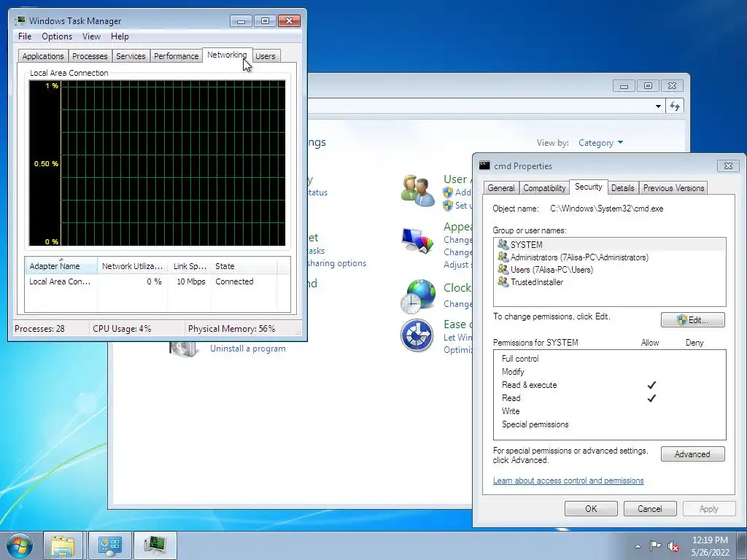Click Cancel in cmd Properties
747x560 pixels.
(650, 508)
